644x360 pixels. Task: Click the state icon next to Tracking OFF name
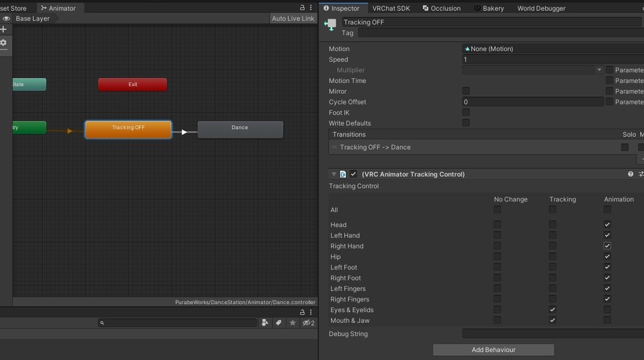coord(330,25)
